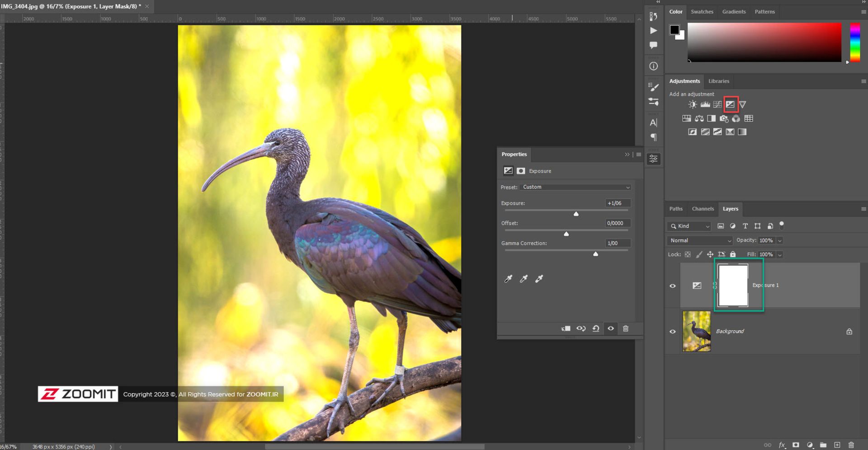Click the Libraries tab
Image resolution: width=868 pixels, height=450 pixels.
718,81
